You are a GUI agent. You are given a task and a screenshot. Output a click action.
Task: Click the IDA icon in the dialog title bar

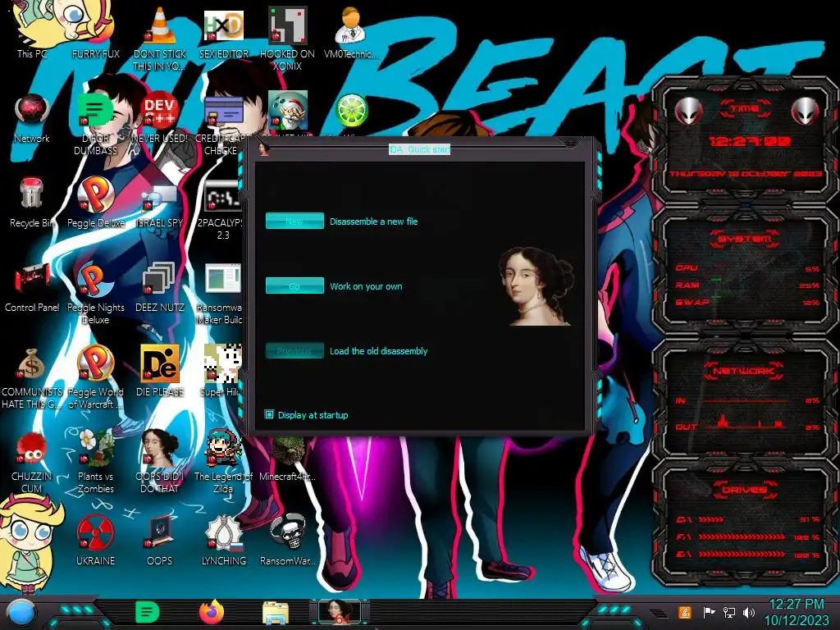(263, 149)
